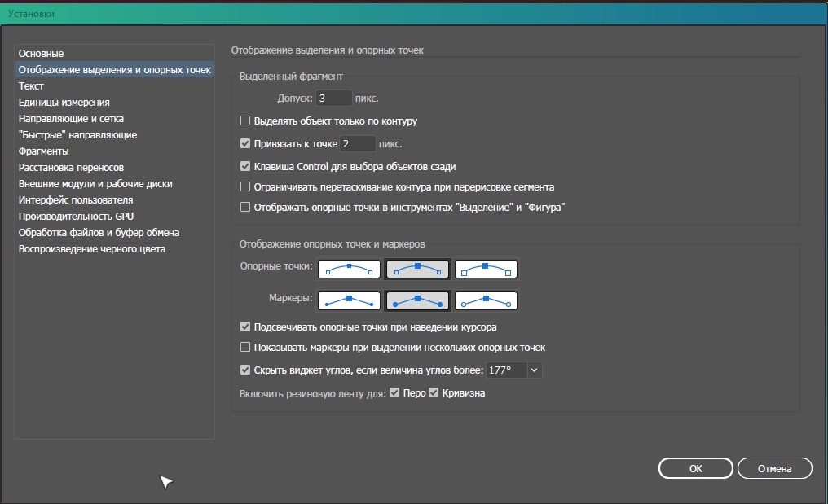
Task: Uncheck "Привязать к точке" option
Action: 245,144
